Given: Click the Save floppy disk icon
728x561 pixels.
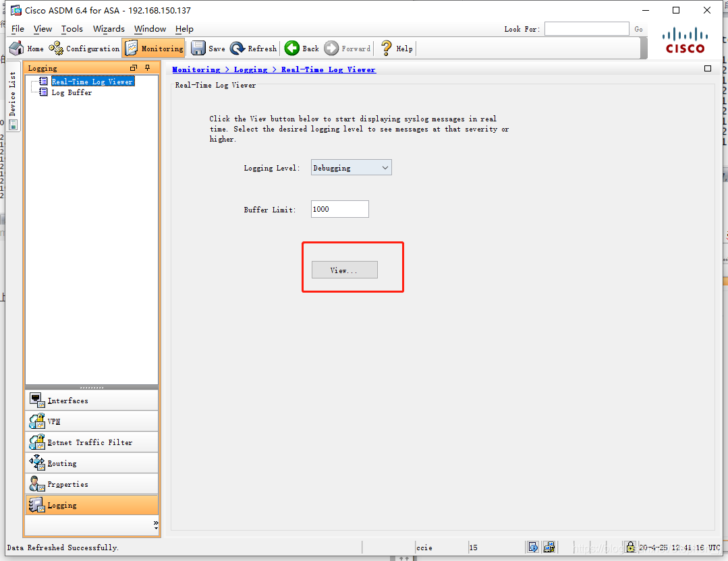Looking at the screenshot, I should [198, 48].
